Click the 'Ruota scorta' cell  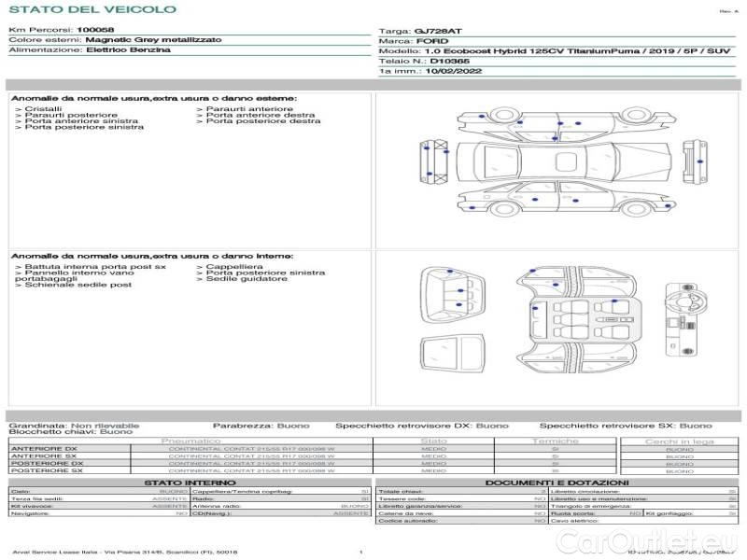(x=596, y=513)
